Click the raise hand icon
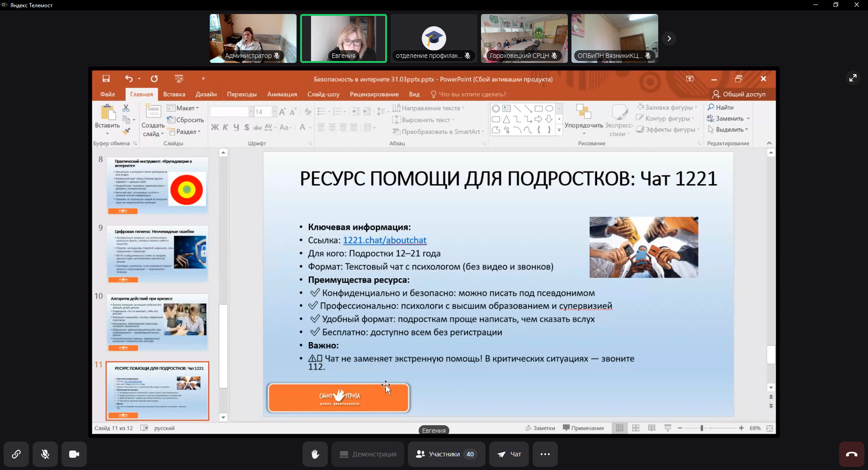Image resolution: width=868 pixels, height=470 pixels. point(315,454)
